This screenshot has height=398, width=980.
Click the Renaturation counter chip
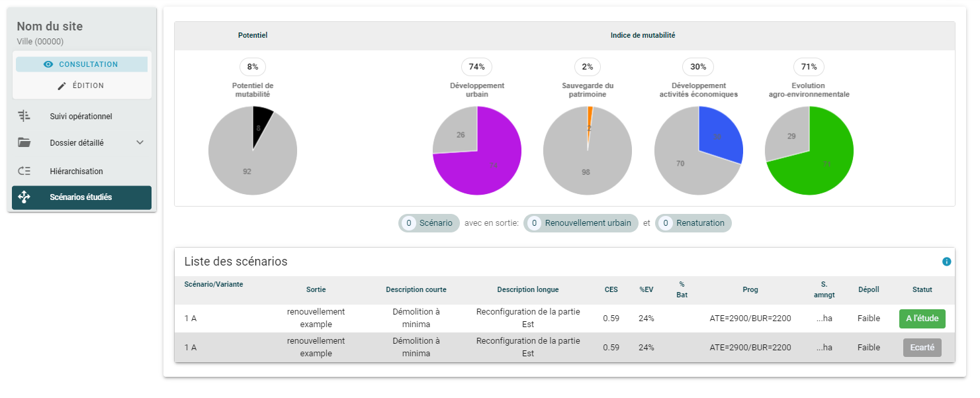(693, 223)
